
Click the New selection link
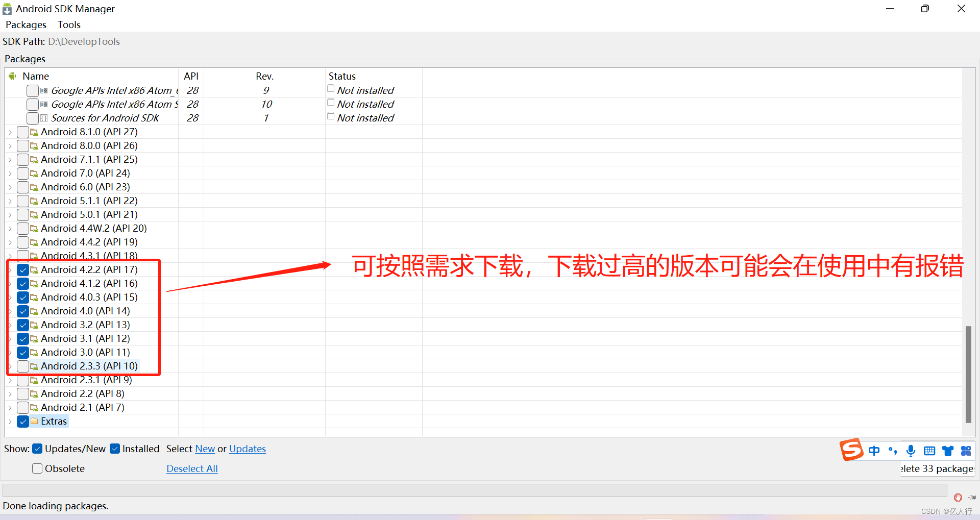205,449
